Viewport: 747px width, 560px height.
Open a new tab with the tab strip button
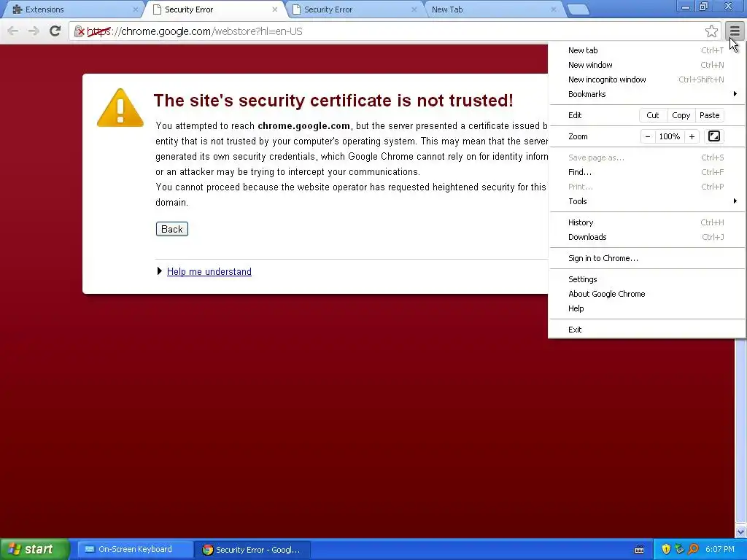click(x=578, y=10)
